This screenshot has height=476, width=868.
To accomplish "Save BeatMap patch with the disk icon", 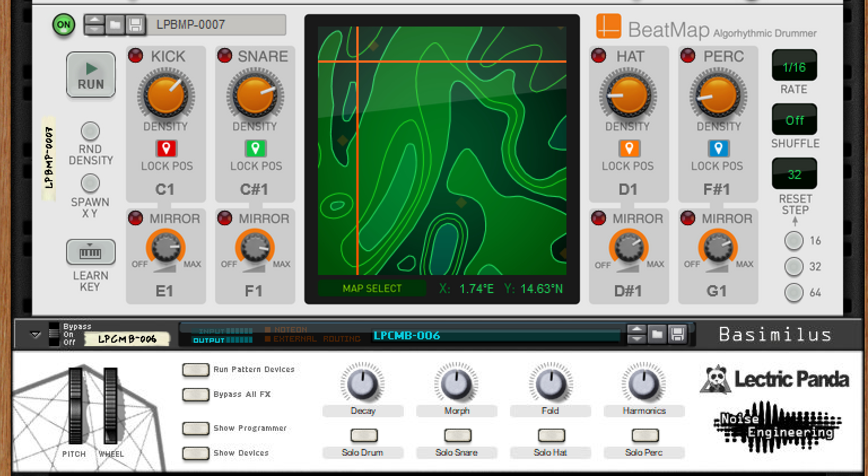I will [135, 25].
